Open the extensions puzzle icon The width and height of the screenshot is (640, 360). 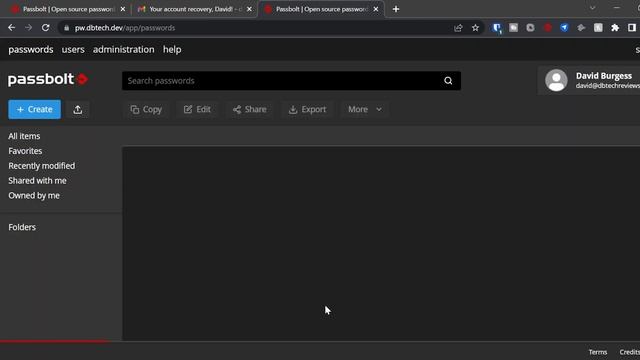(615, 28)
